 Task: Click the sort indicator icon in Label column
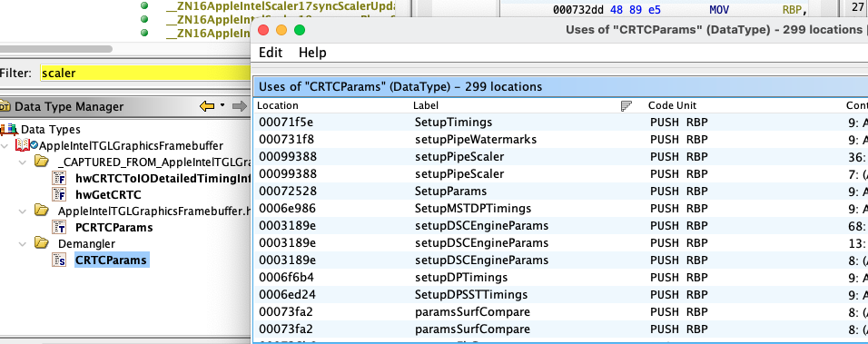[626, 105]
